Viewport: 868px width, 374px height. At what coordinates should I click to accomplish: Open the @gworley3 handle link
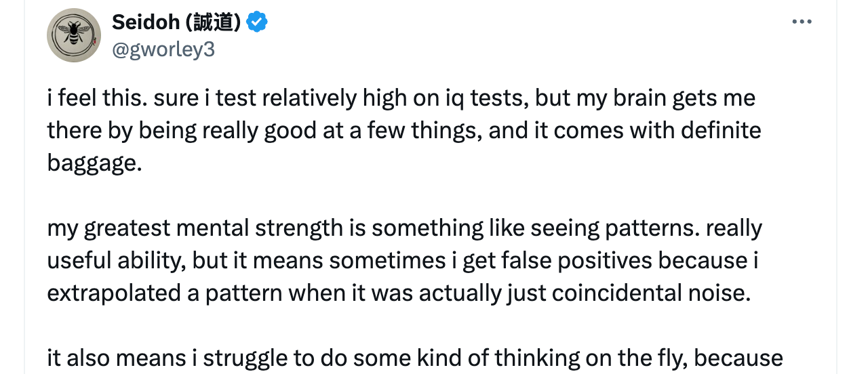pyautogui.click(x=163, y=49)
